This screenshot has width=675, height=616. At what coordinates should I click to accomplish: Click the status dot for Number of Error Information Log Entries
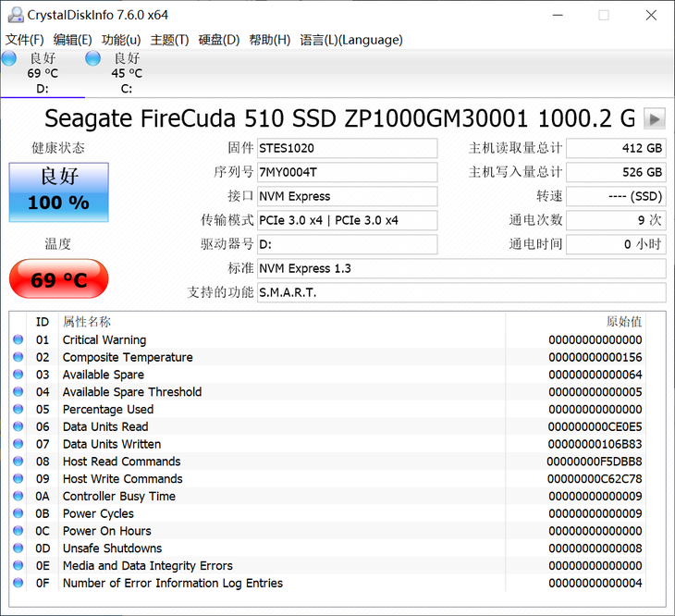(18, 583)
